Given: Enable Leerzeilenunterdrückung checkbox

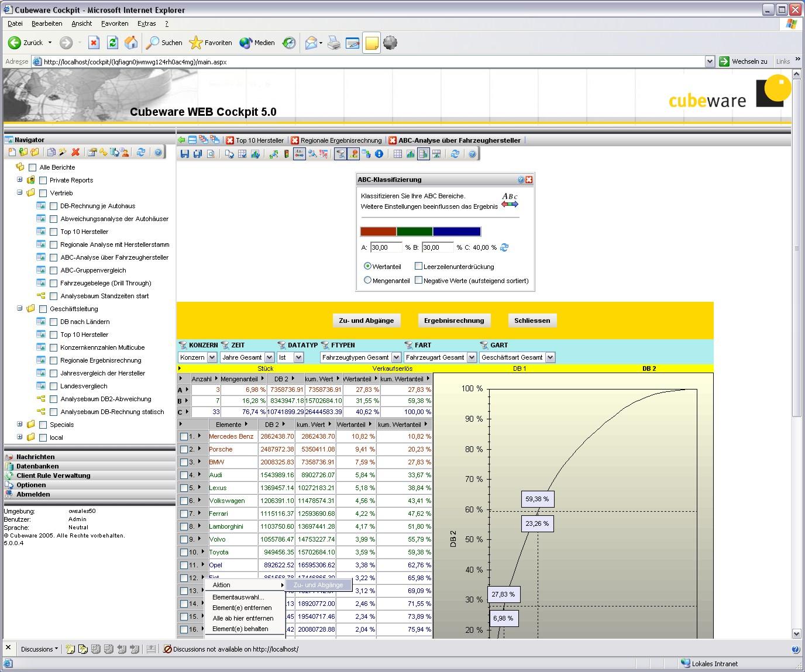Looking at the screenshot, I should coord(418,266).
